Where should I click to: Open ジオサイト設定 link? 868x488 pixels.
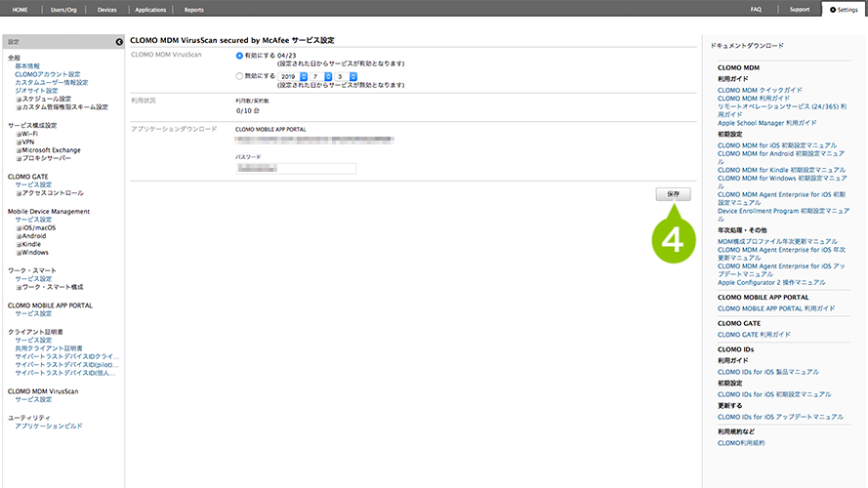click(x=36, y=91)
